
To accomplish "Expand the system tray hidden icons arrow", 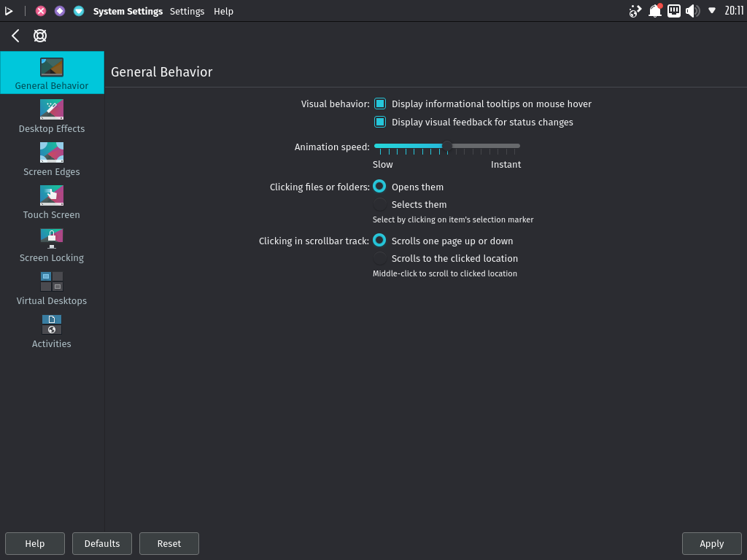I will [x=712, y=11].
